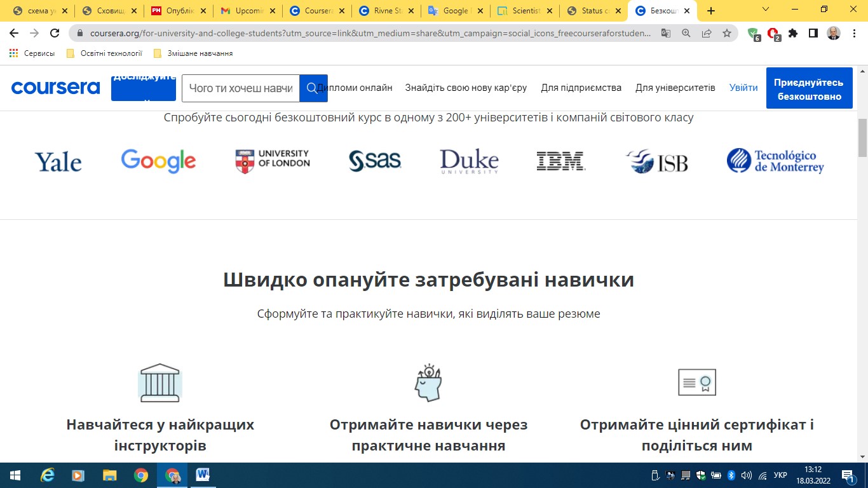Viewport: 868px width, 488px height.
Task: Click the Чого ти хочеш навчитися search field
Action: (241, 88)
